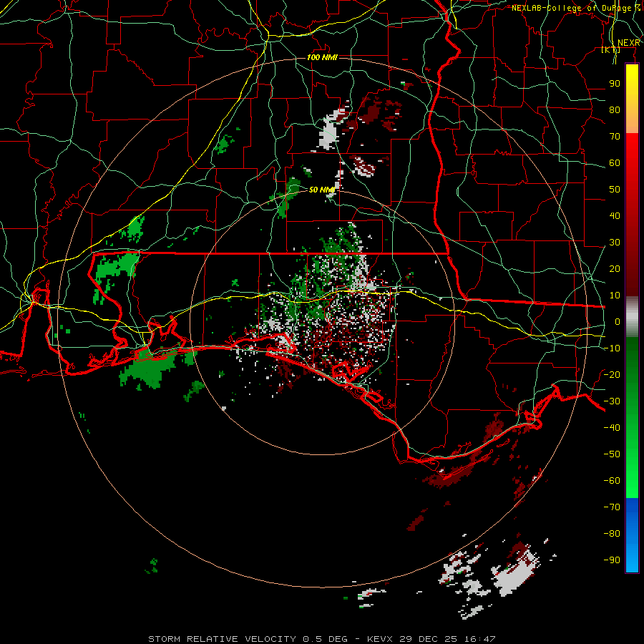Click the "20" value on velocity scale
The width and height of the screenshot is (644, 644).
pos(615,269)
